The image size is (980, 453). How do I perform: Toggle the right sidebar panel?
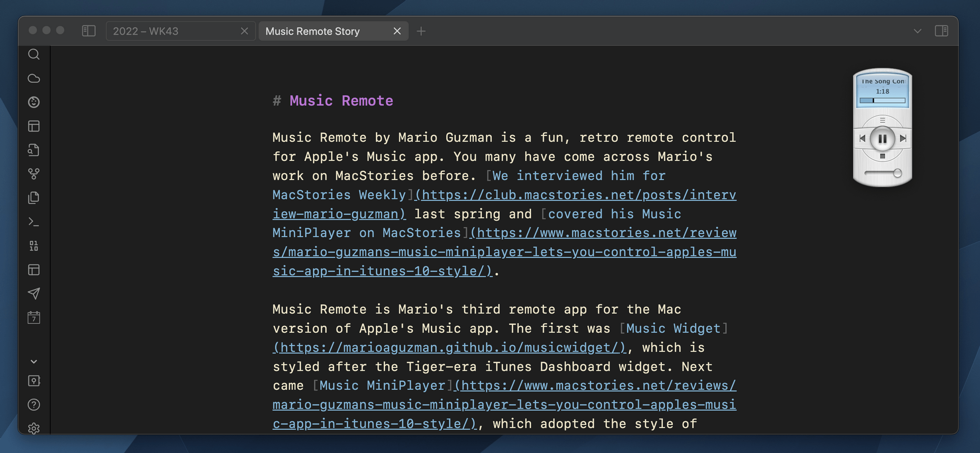941,31
